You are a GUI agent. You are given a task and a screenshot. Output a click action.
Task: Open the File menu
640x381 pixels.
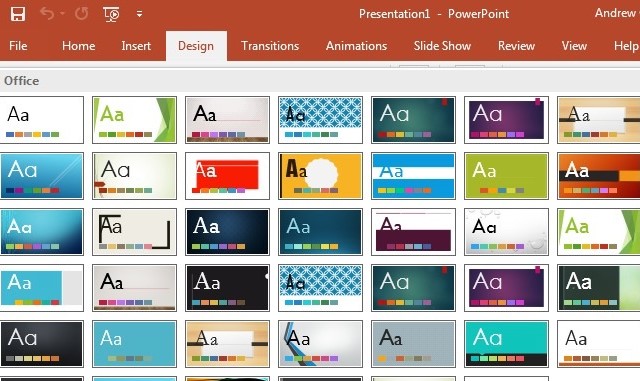[18, 46]
